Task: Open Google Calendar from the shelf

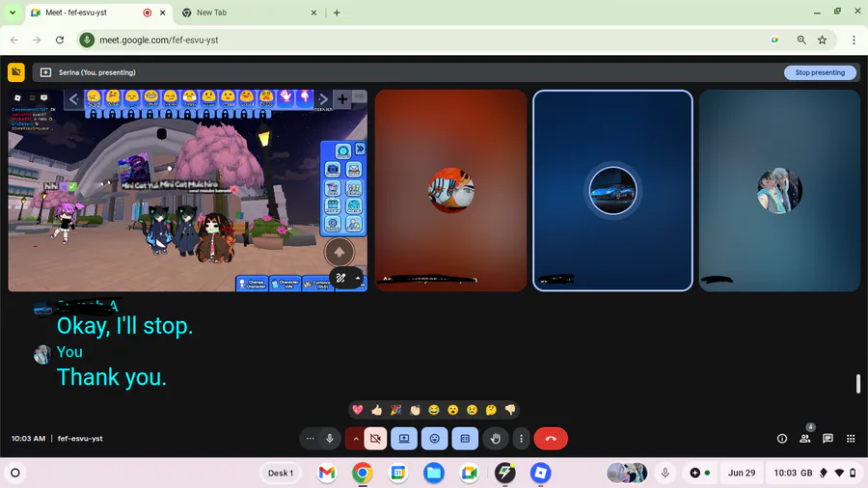Action: (398, 474)
